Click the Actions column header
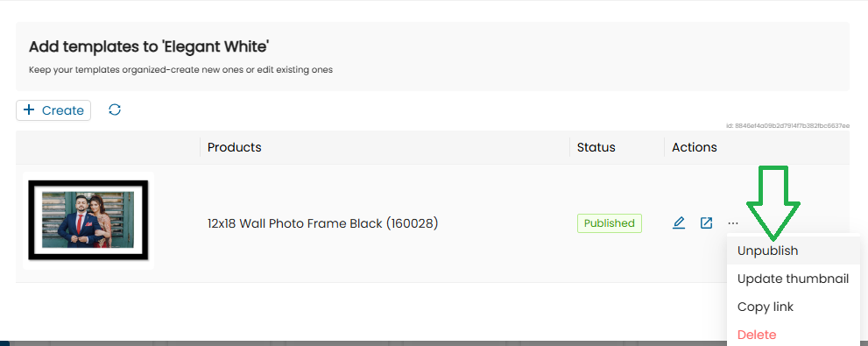This screenshot has width=868, height=346. [695, 147]
